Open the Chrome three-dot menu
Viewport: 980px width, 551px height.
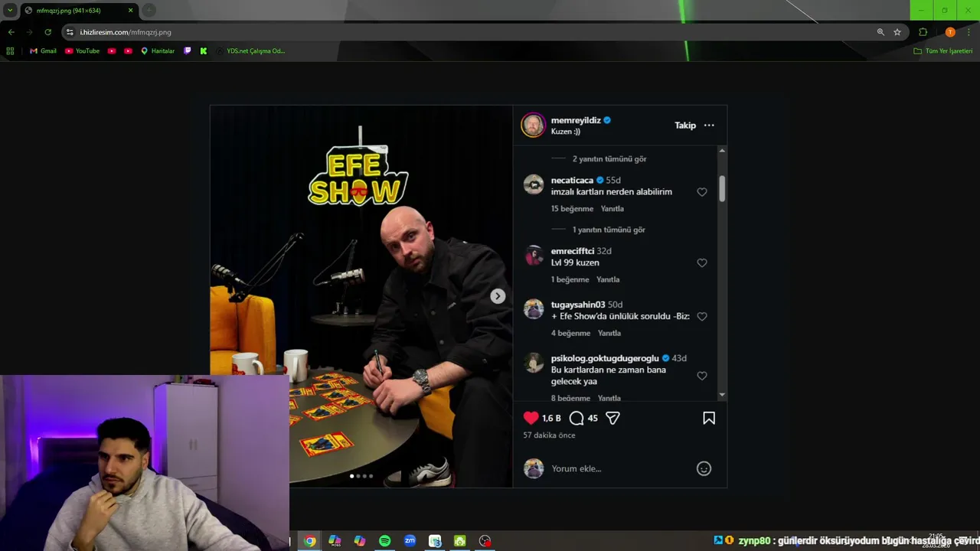point(967,32)
